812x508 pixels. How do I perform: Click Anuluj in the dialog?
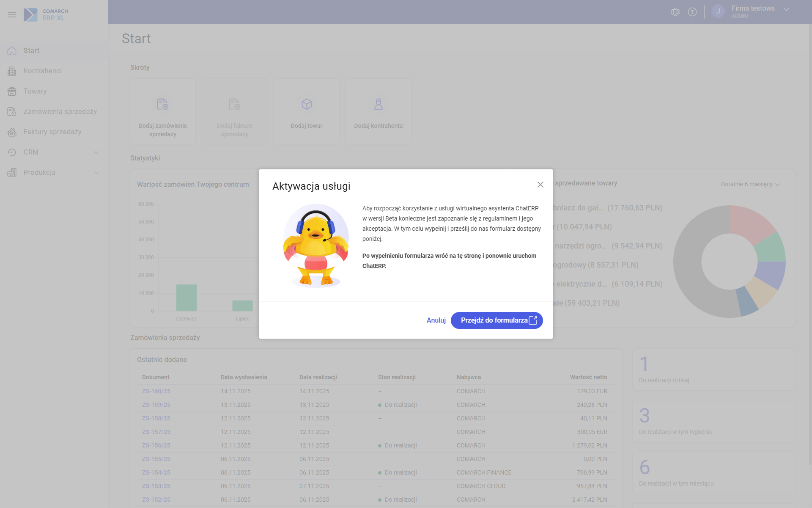click(436, 320)
